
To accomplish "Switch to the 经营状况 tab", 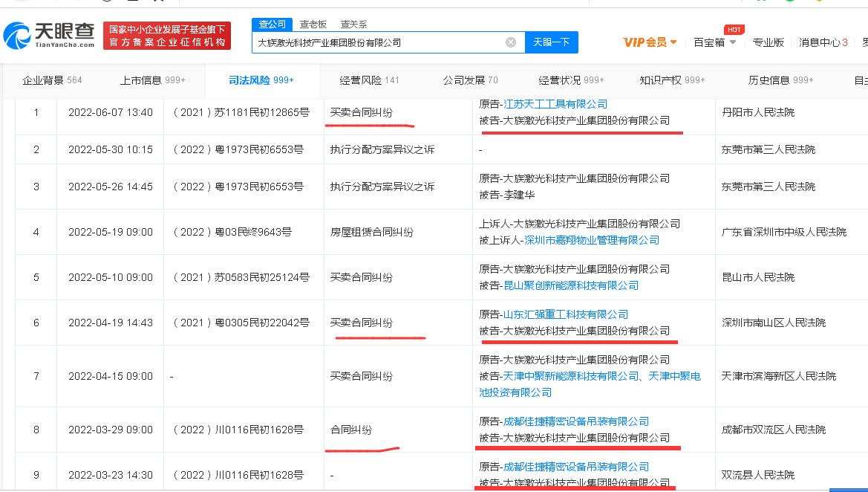I will point(571,80).
